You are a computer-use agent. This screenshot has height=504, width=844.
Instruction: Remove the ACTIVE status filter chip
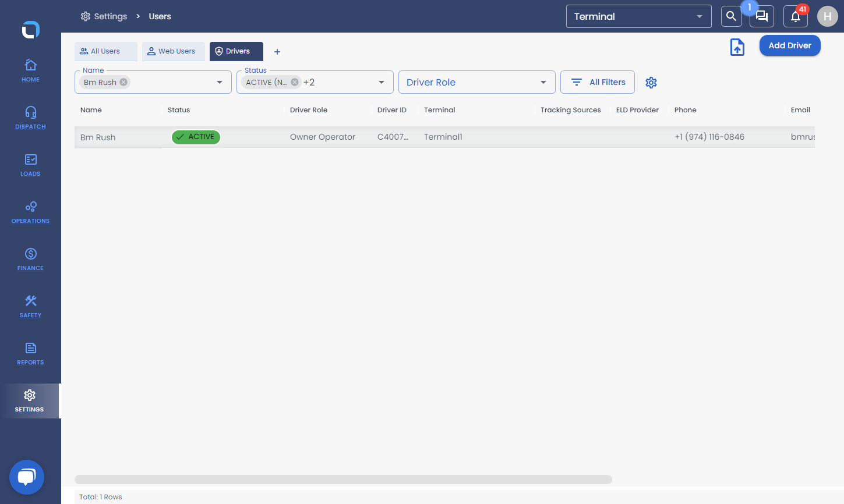[x=295, y=82]
